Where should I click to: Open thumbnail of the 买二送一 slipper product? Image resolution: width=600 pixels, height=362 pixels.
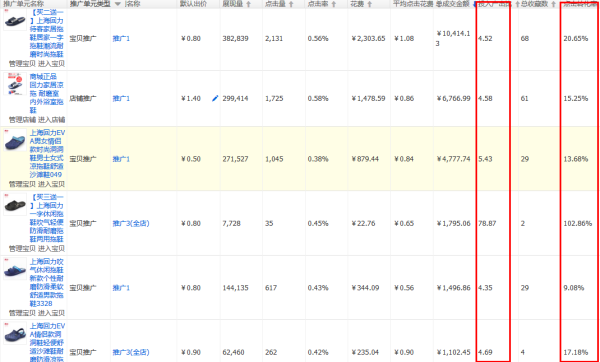(x=15, y=20)
